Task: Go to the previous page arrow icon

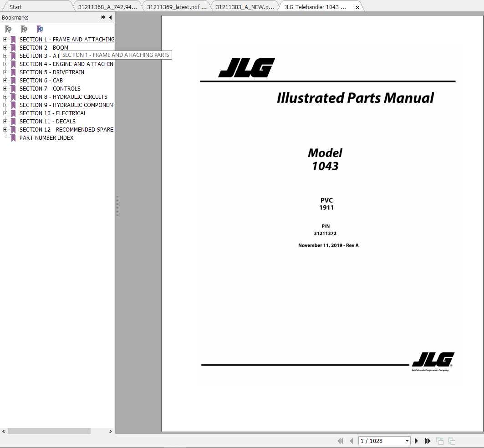Action: click(351, 441)
